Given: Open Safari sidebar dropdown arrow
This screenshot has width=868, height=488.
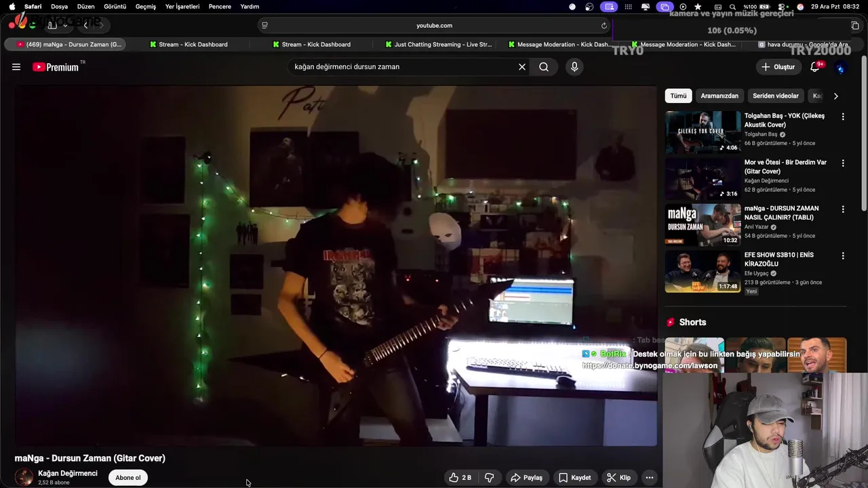Looking at the screenshot, I should tap(65, 26).
